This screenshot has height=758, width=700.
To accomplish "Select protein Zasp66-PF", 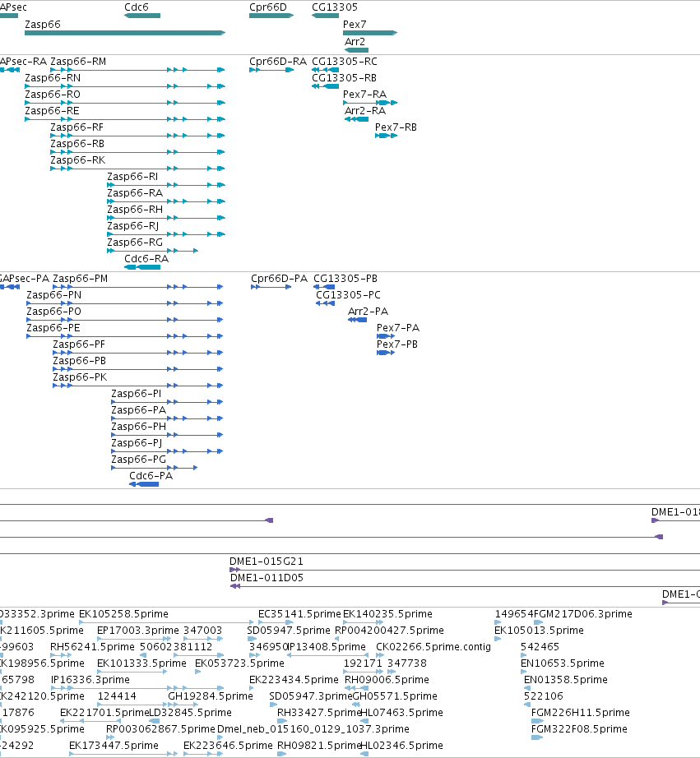I will pyautogui.click(x=138, y=353).
